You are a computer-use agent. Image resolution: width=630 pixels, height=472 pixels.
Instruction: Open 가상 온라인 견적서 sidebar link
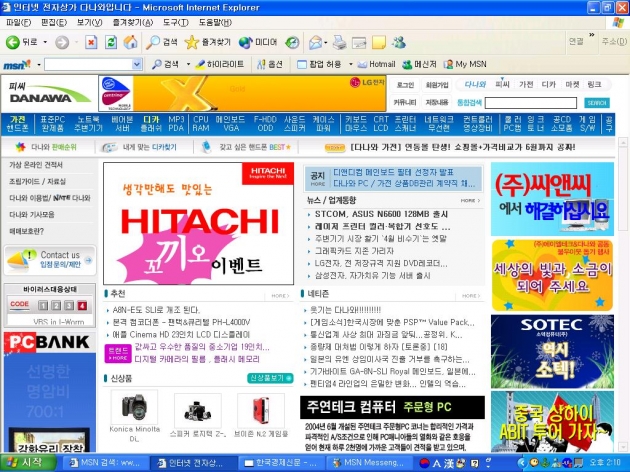point(36,165)
